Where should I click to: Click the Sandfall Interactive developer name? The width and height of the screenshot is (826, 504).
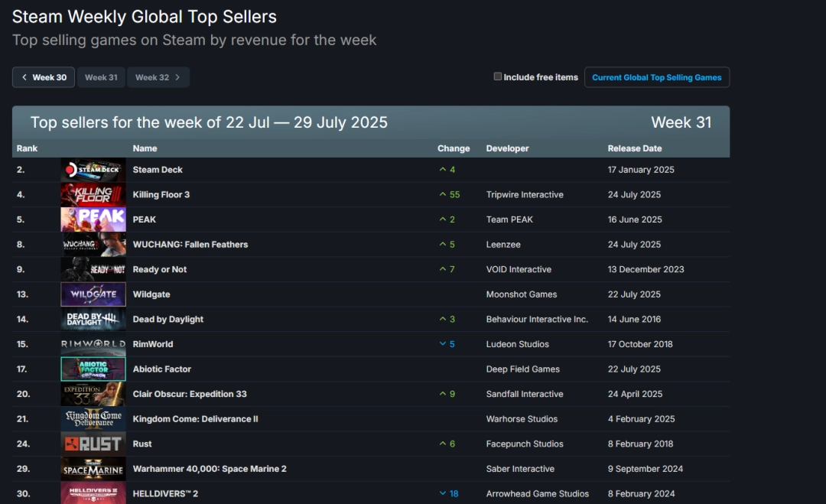tap(525, 394)
